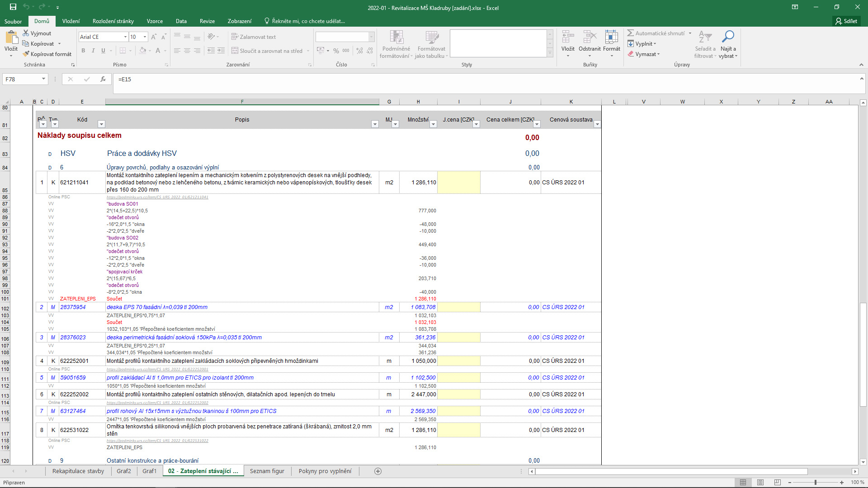Toggle Bold formatting
This screenshot has width=868, height=488.
pyautogui.click(x=83, y=51)
